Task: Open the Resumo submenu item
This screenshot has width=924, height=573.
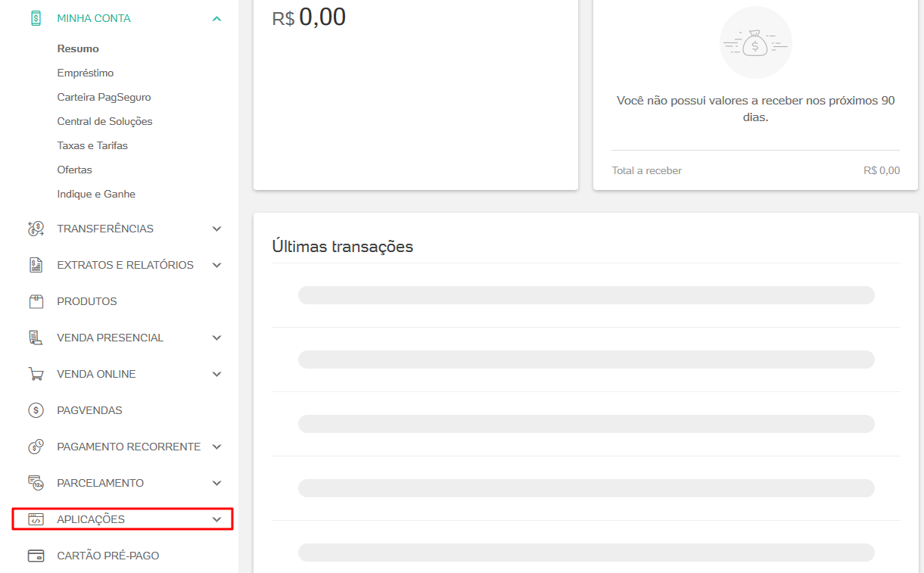Action: coord(78,48)
